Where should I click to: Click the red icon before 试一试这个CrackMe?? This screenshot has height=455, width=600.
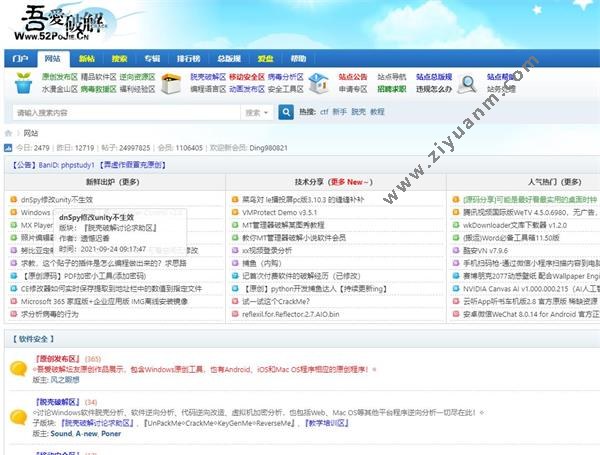tap(235, 301)
